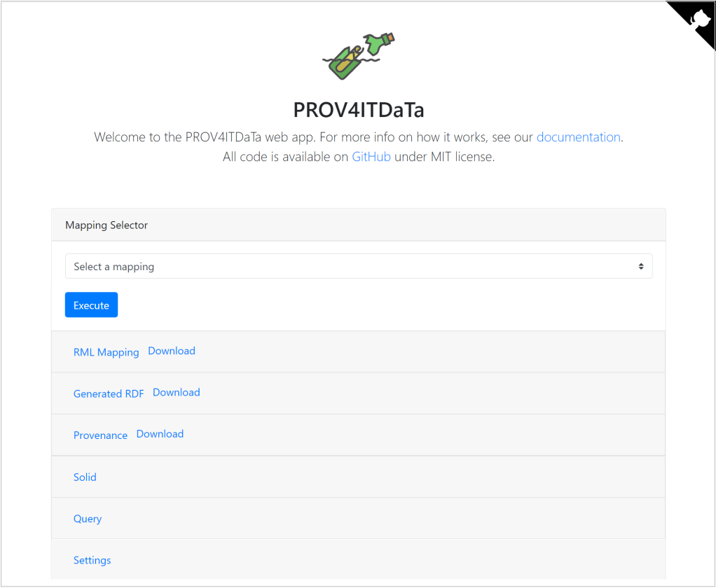
Task: Click the PROV4ITDaTa heading
Action: click(x=359, y=109)
